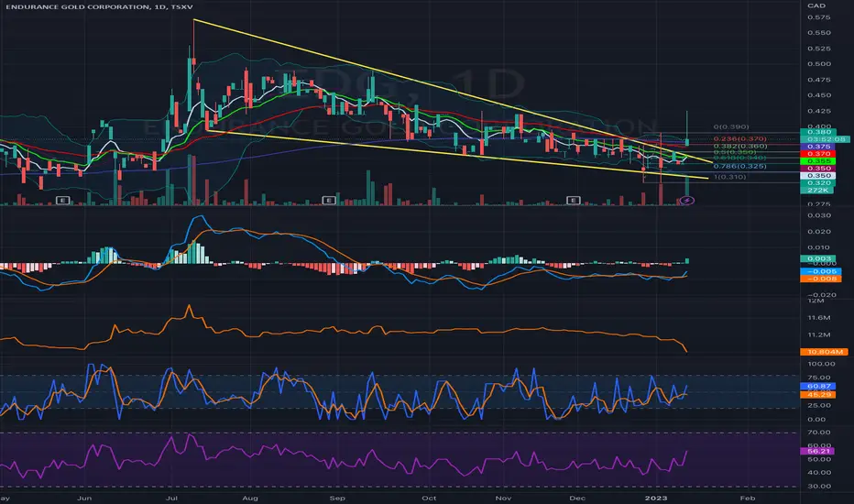This screenshot has width=854, height=504.
Task: Click the orange -0.008 signal value label
Action: click(821, 279)
